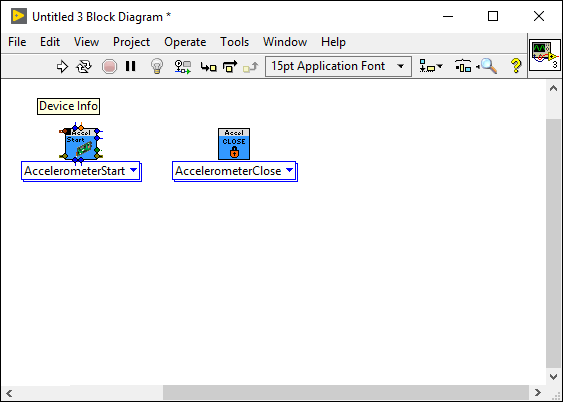Click the Device Info label
563x402 pixels.
(x=68, y=106)
